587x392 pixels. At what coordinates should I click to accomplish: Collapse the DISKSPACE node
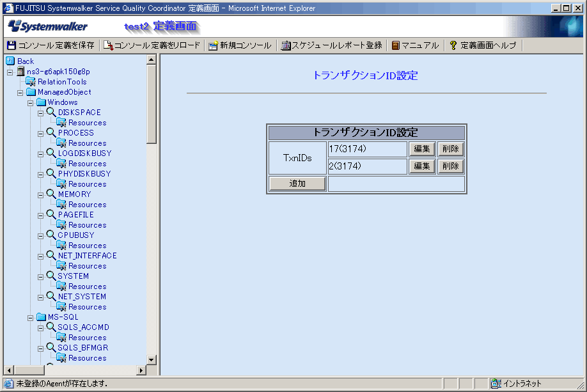coord(40,113)
